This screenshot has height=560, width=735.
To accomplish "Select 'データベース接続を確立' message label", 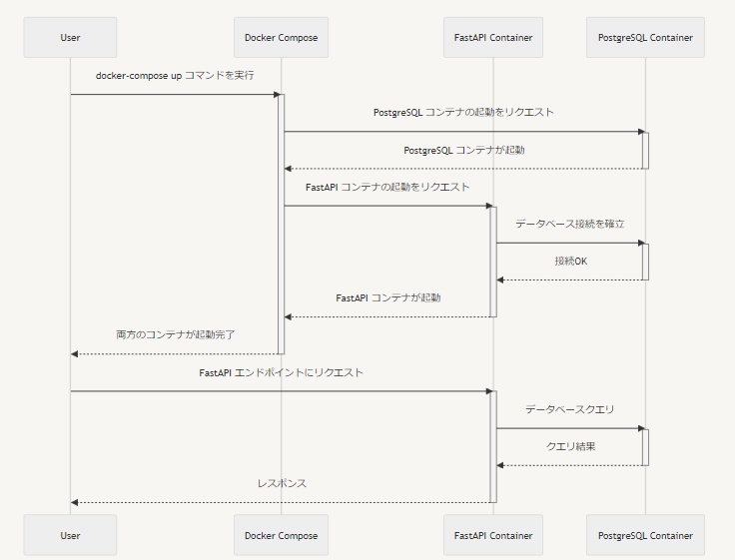I will (570, 224).
